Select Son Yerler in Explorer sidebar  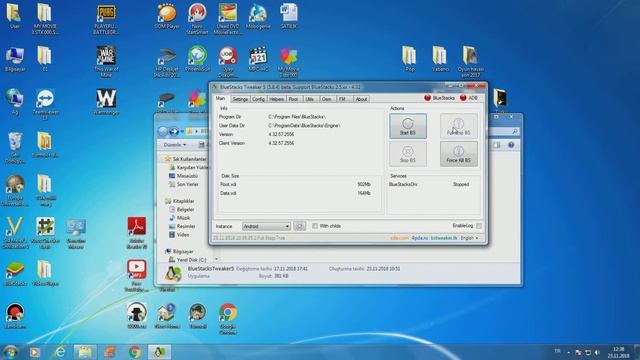click(184, 184)
